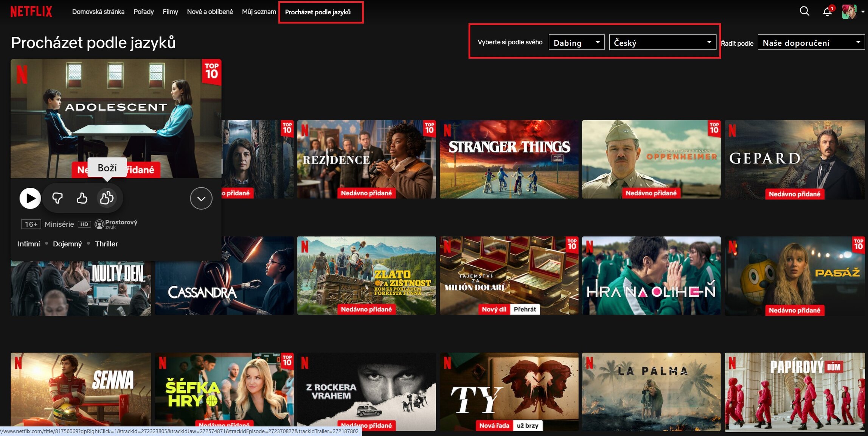Click the Netflix logo
Image resolution: width=868 pixels, height=436 pixels.
point(31,12)
